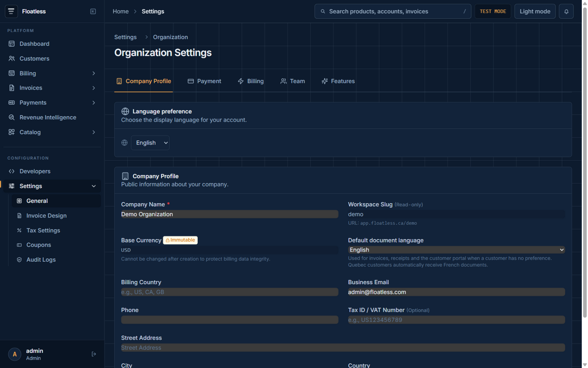Click the Invoice Design document icon

(19, 215)
